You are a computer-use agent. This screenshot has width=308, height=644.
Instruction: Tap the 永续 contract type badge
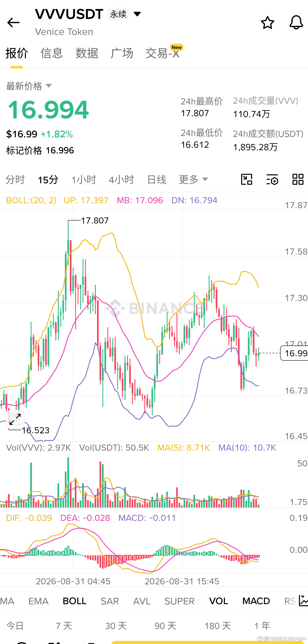118,14
